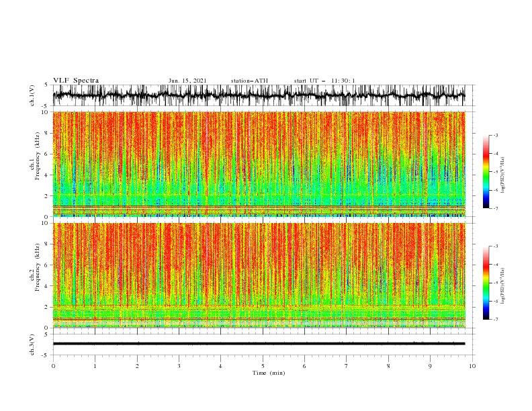Click time axis tick label '10'
This screenshot has height=411, width=532.
pos(472,366)
